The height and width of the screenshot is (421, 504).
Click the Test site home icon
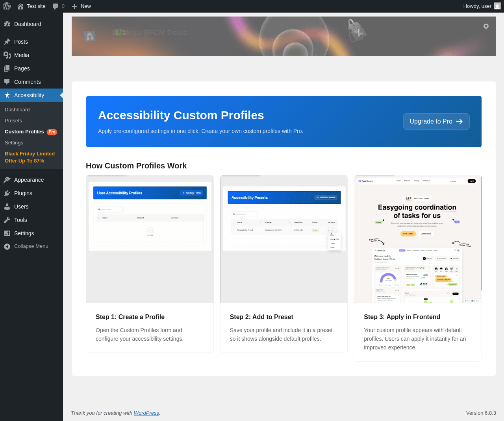pyautogui.click(x=20, y=6)
